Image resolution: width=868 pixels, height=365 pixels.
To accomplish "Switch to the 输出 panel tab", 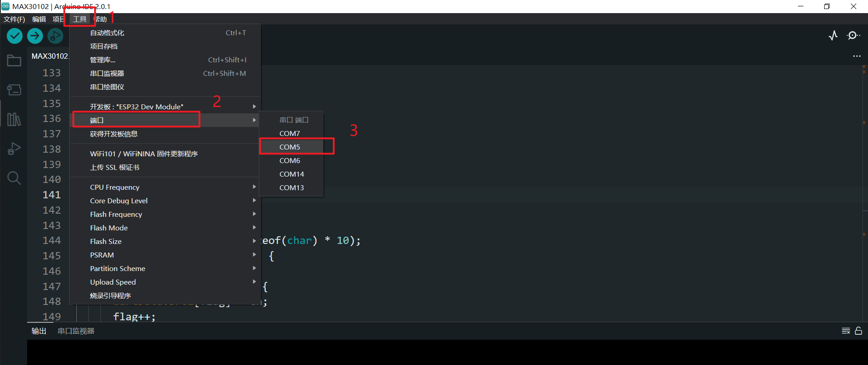I will [39, 331].
